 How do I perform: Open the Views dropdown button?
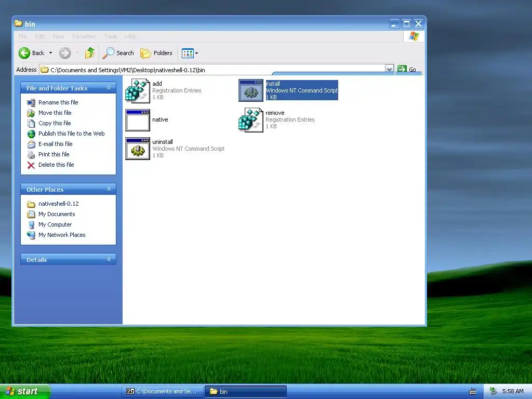point(190,53)
